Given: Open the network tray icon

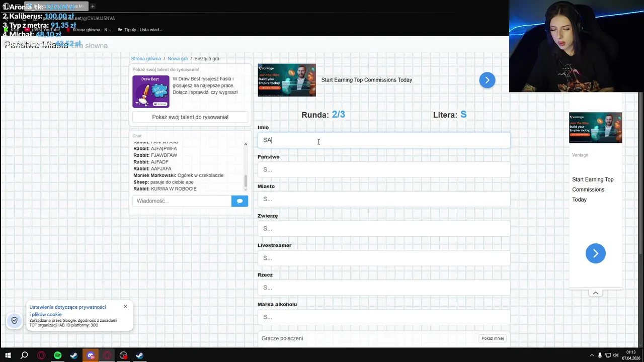Looking at the screenshot, I should click(x=608, y=355).
